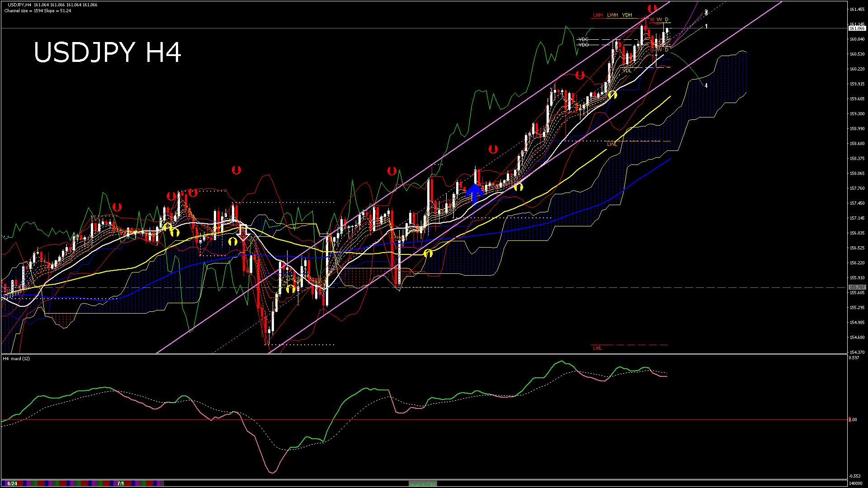
Task: Click the current price tag 161.066
Action: pos(857,28)
